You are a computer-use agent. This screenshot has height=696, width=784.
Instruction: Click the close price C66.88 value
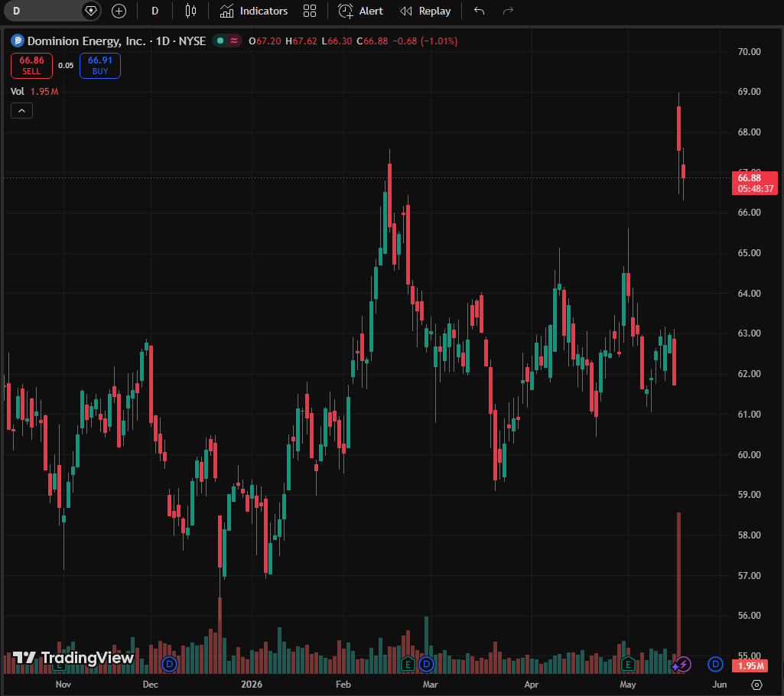coord(372,41)
